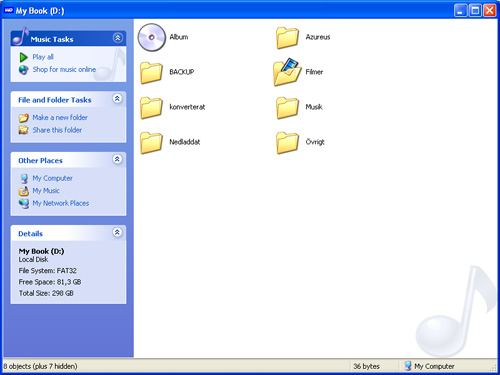This screenshot has width=500, height=375.
Task: Click the 36 bytes status bar entry
Action: tap(366, 366)
